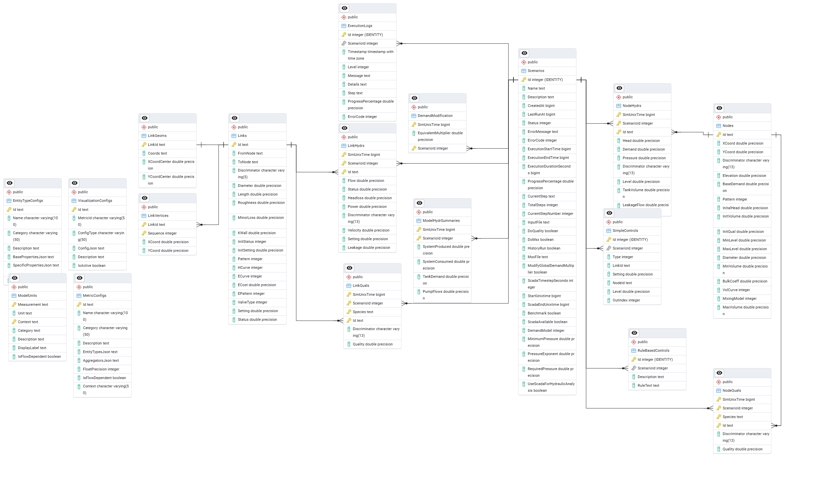Viewport: 831px width, 504px height.
Task: Toggle the eye icon on LinkHydrs table
Action: click(x=344, y=128)
